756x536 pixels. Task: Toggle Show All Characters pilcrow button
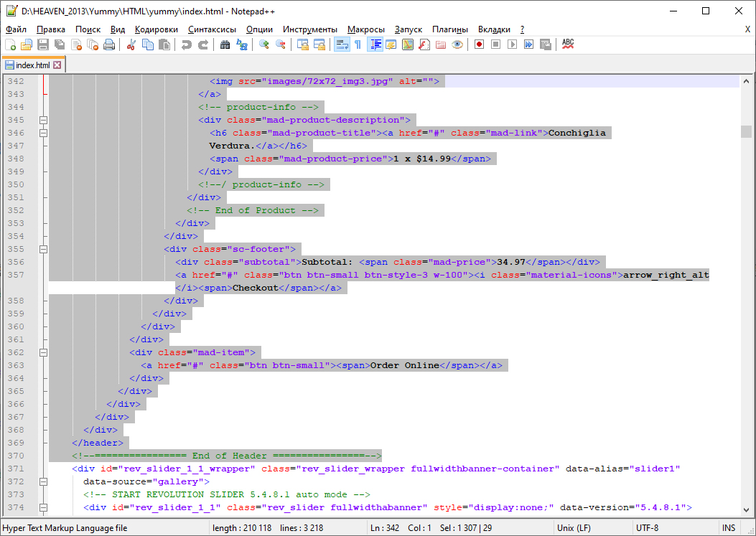click(x=358, y=44)
